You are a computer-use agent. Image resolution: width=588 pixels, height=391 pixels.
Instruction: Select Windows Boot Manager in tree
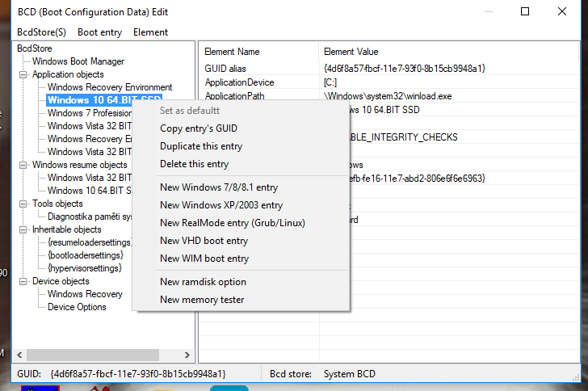click(x=78, y=61)
